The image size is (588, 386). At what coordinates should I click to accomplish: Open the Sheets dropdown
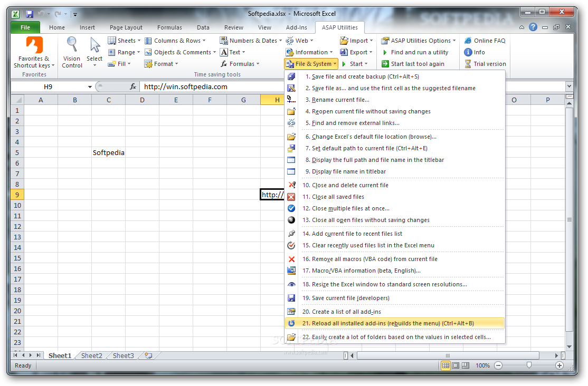(124, 41)
